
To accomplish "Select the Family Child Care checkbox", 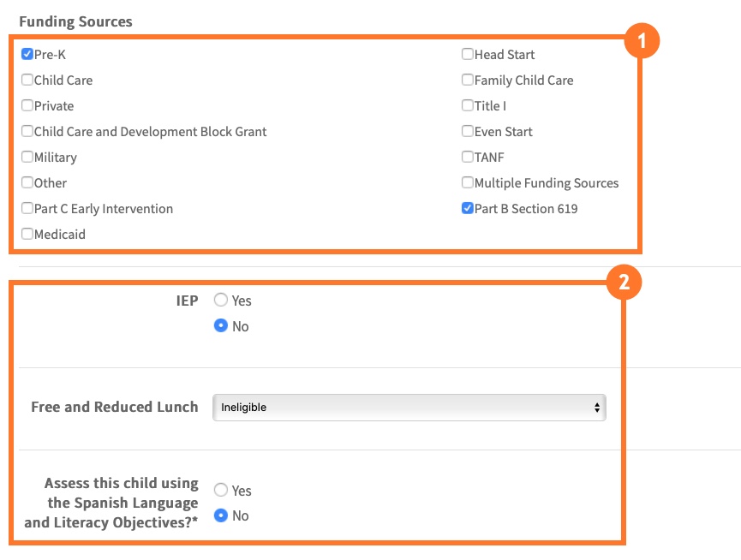I will coord(468,80).
